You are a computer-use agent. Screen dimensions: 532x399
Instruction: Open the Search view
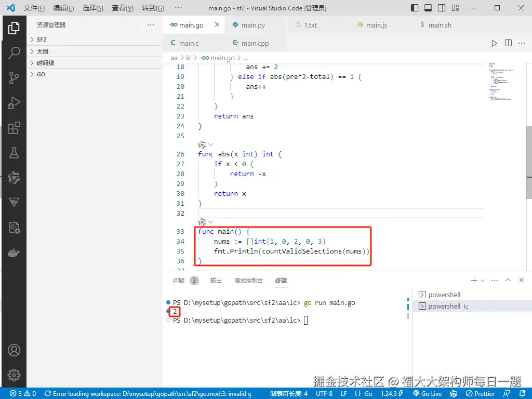point(14,53)
